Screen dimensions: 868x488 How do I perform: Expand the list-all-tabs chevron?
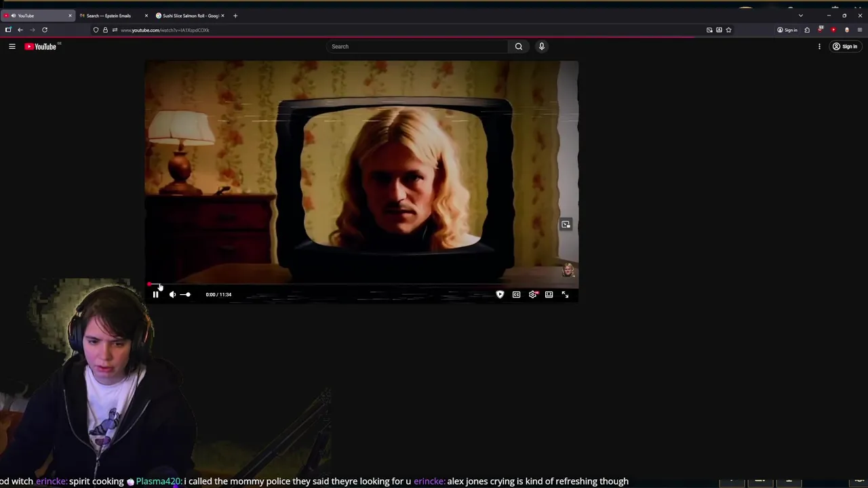(x=801, y=16)
